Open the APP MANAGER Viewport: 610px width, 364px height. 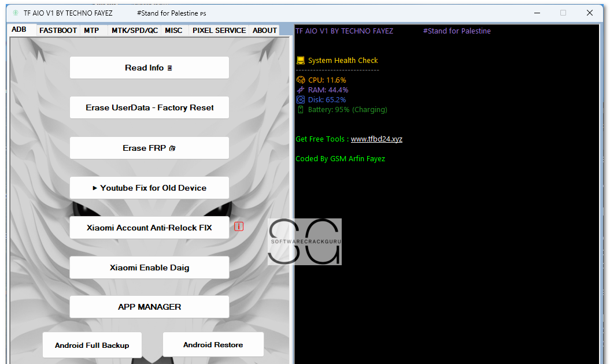[x=149, y=307]
